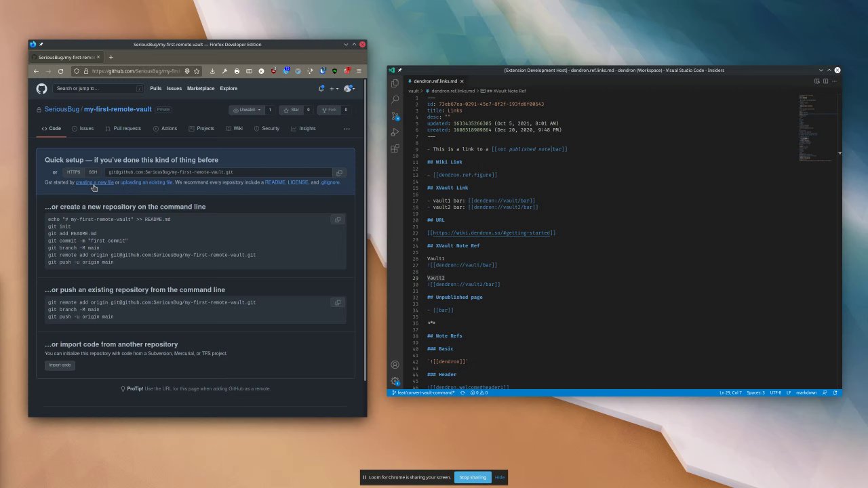Open Explore in GitHub top nav

(229, 89)
